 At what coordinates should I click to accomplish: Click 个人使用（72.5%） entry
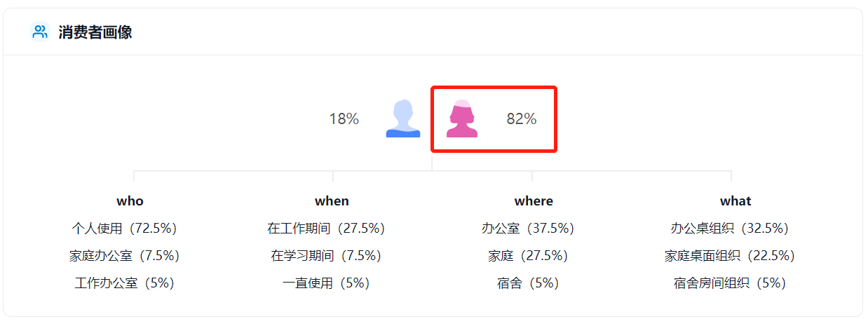point(124,229)
